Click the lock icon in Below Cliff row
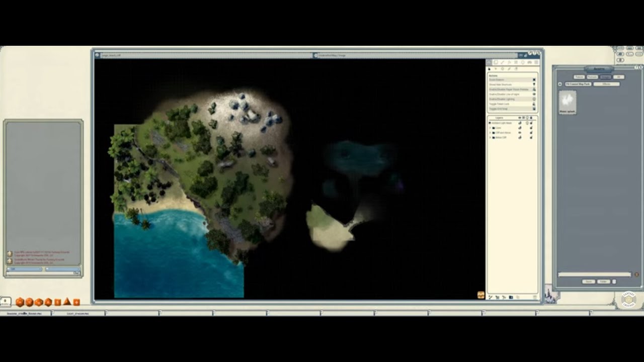 [x=531, y=138]
